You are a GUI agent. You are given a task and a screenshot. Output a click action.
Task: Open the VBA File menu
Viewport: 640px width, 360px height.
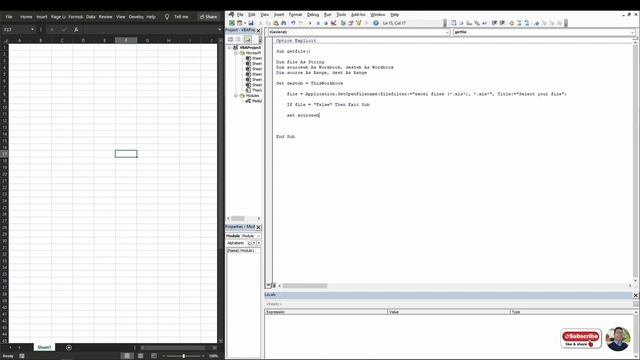240,15
